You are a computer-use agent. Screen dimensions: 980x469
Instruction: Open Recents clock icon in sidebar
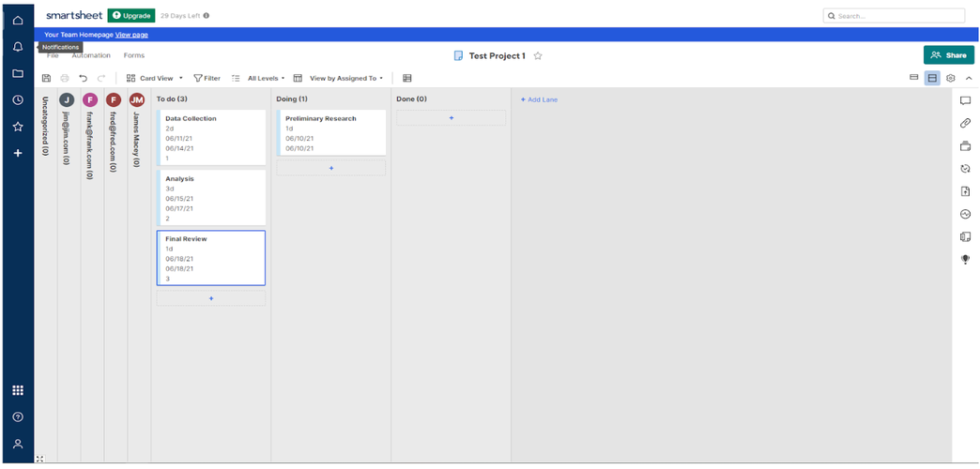[17, 99]
